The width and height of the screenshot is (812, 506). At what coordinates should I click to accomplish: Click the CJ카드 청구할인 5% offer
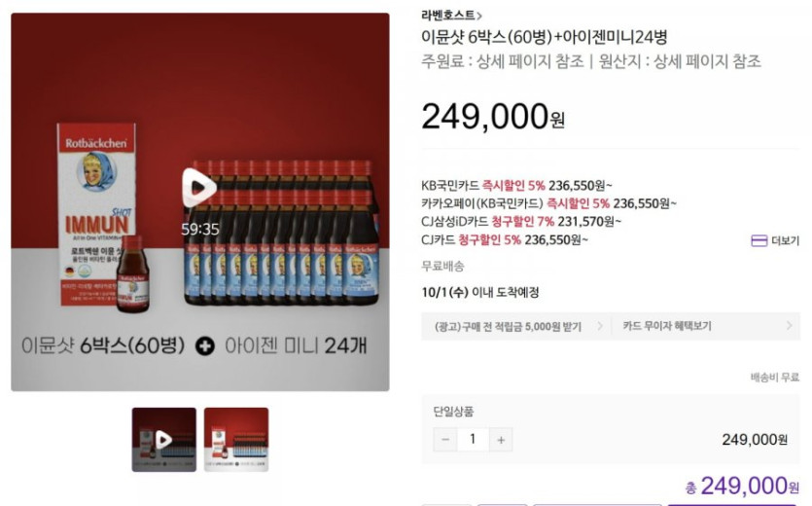tap(505, 239)
